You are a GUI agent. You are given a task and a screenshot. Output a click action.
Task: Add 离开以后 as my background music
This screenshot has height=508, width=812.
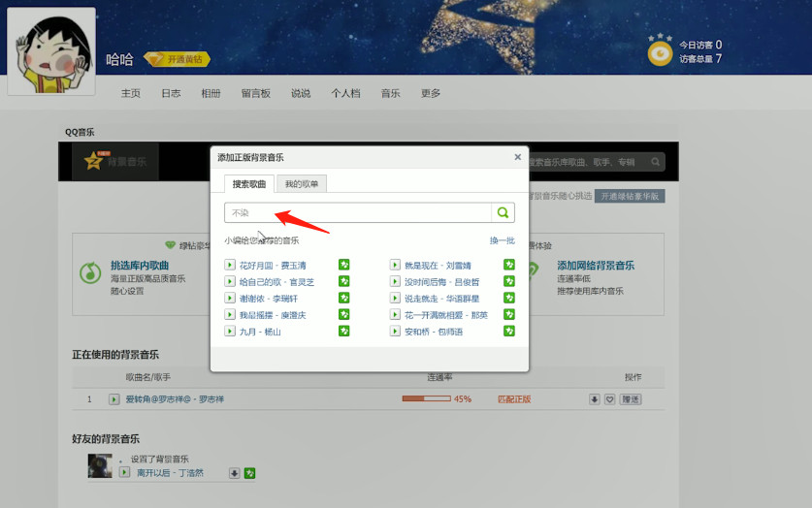pyautogui.click(x=249, y=473)
